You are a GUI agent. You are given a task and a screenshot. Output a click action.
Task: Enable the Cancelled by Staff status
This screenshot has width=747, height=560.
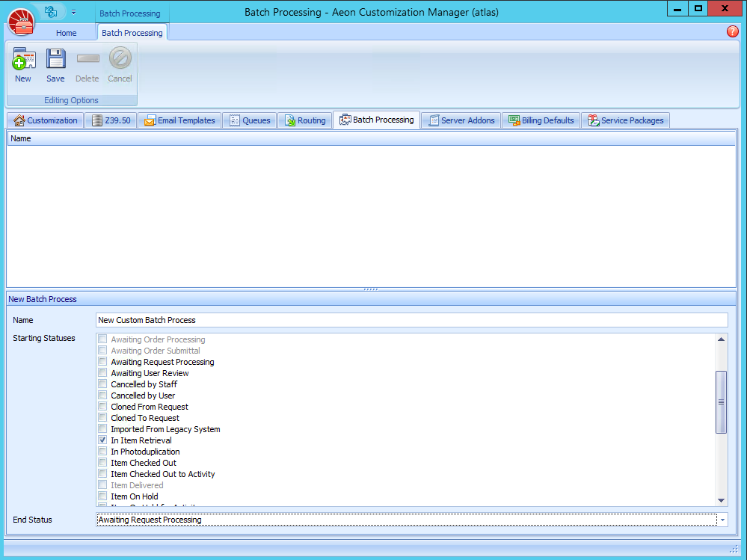(x=103, y=384)
